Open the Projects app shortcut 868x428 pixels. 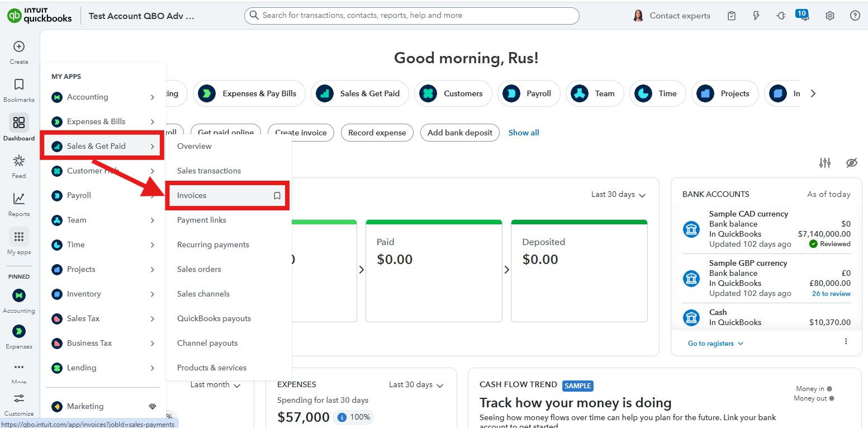click(x=724, y=94)
